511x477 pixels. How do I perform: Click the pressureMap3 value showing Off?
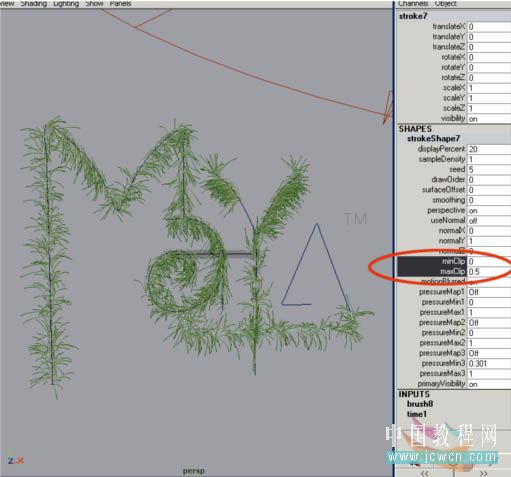489,353
